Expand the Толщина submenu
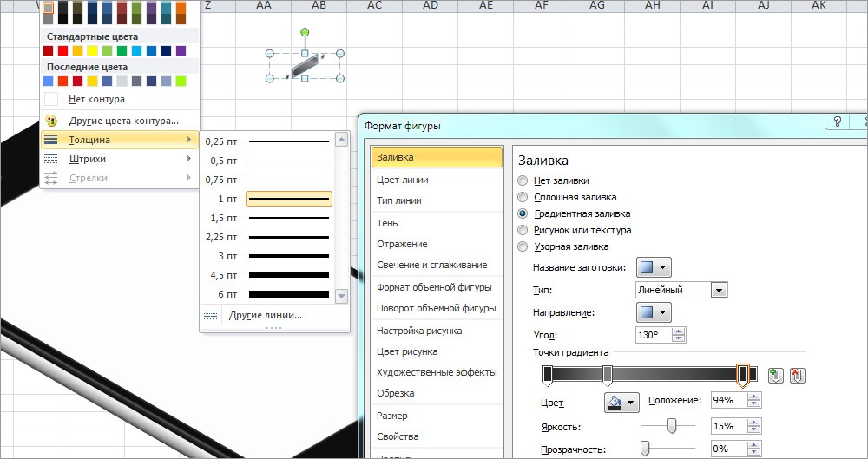Screen dimensions: 868x459 coord(189,140)
